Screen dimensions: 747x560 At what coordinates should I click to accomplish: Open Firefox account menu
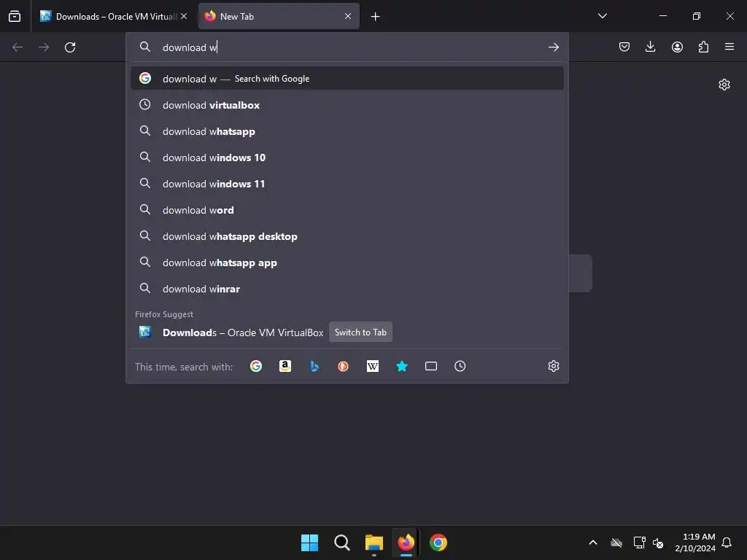tap(677, 47)
